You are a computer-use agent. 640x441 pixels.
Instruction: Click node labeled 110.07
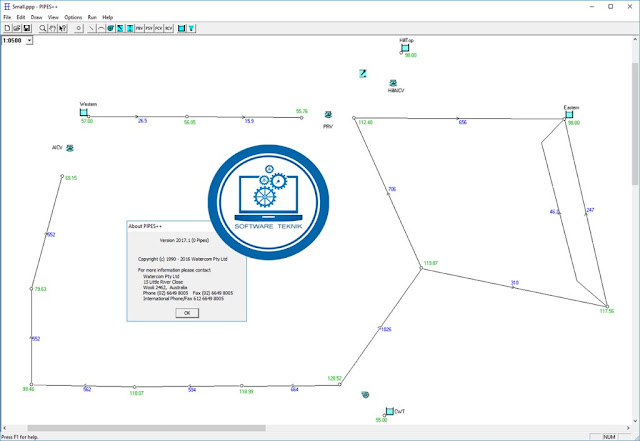click(135, 387)
